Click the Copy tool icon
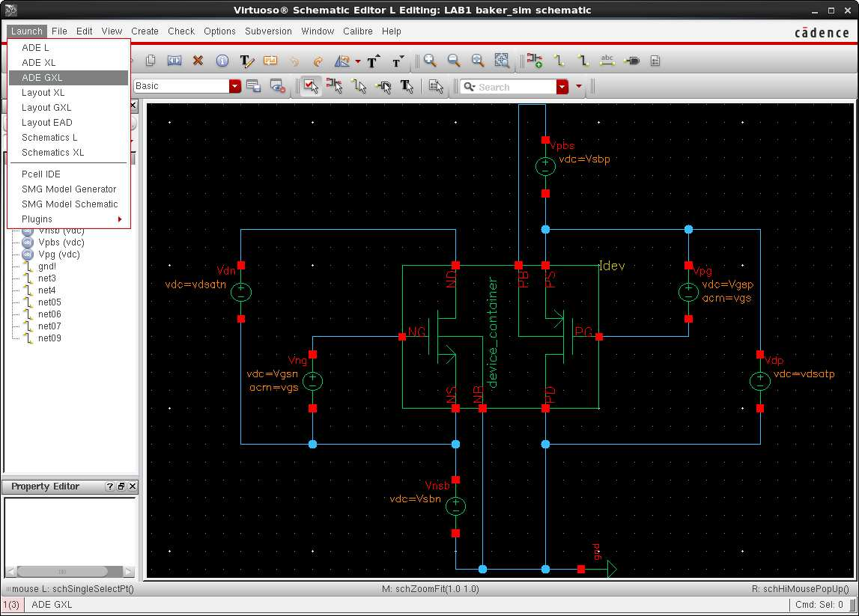The width and height of the screenshot is (859, 616). click(151, 61)
